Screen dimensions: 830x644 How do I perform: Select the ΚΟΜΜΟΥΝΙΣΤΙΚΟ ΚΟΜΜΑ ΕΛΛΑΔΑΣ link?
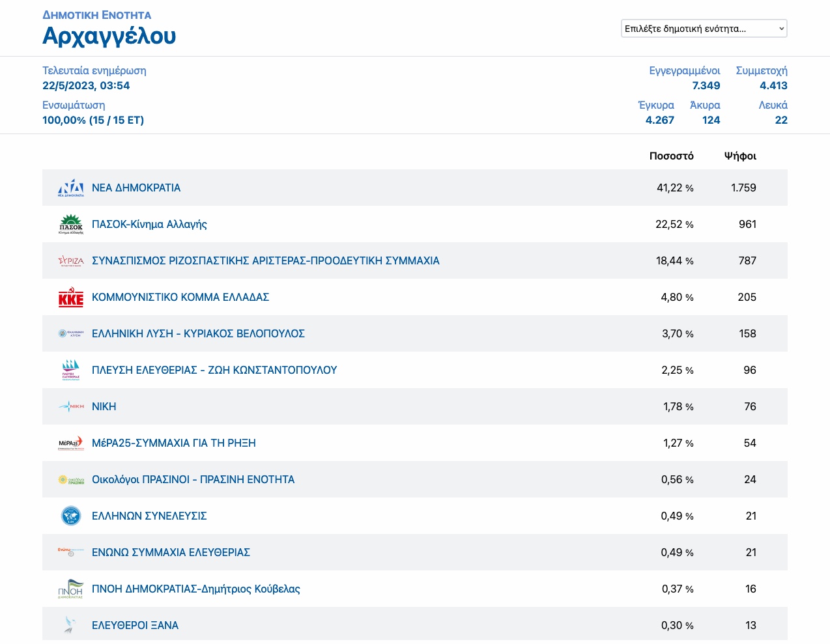click(180, 297)
